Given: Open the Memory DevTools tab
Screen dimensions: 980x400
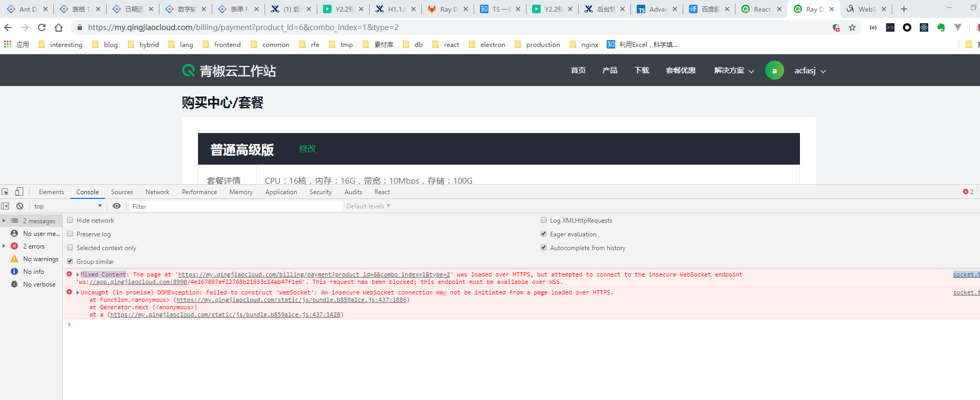Looking at the screenshot, I should tap(241, 192).
